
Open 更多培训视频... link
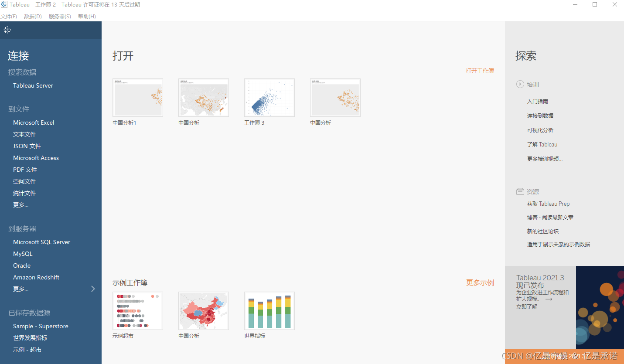coord(545,159)
